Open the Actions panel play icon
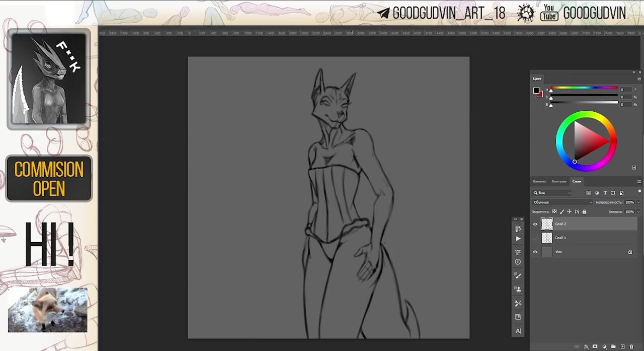The height and width of the screenshot is (351, 644). pyautogui.click(x=518, y=239)
